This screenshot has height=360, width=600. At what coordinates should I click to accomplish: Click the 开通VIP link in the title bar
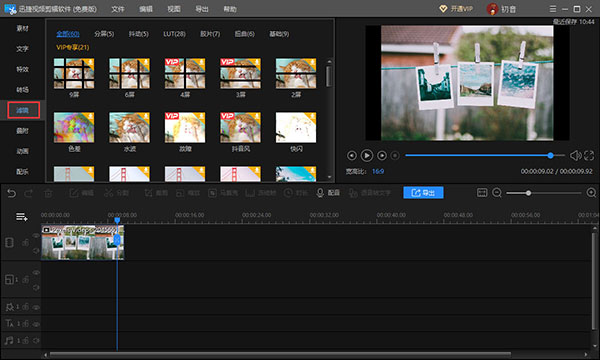tap(456, 9)
